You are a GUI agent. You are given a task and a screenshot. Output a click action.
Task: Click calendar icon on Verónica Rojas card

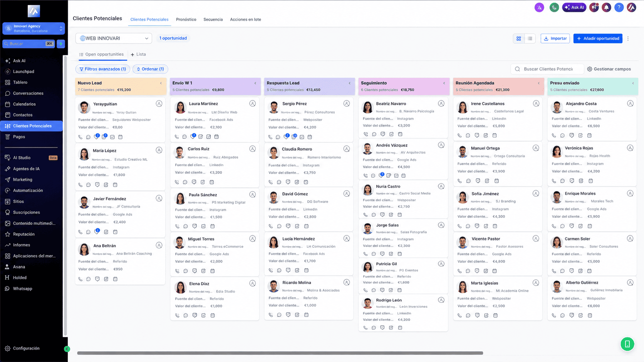(591, 181)
